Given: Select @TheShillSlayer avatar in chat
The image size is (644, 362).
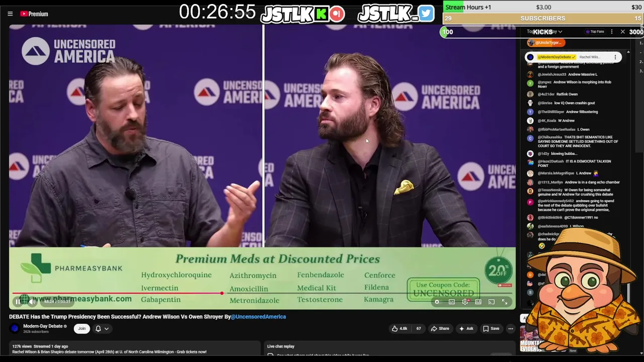Looking at the screenshot, I should click(530, 112).
